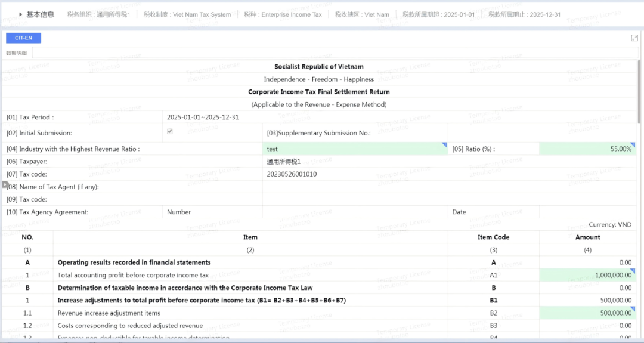Toggle the Initial Submission checkbox

[x=170, y=132]
